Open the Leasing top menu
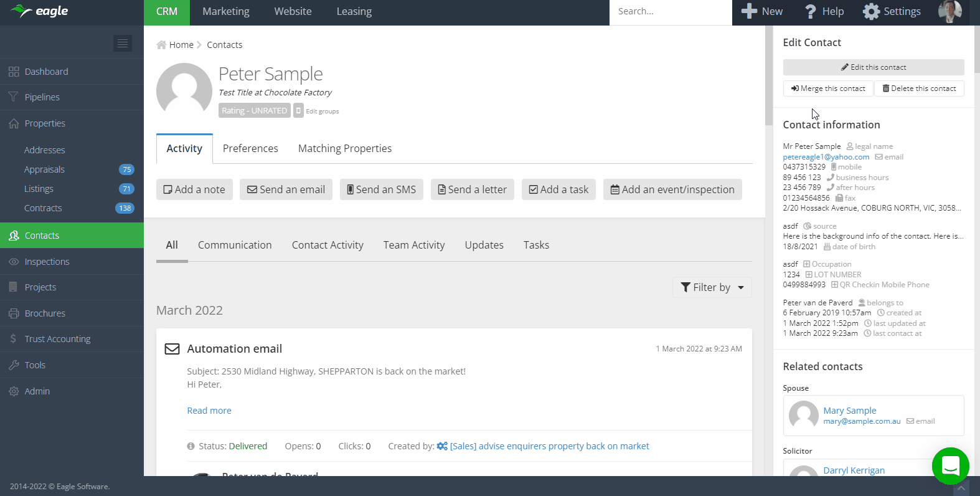The width and height of the screenshot is (980, 496). (x=354, y=12)
